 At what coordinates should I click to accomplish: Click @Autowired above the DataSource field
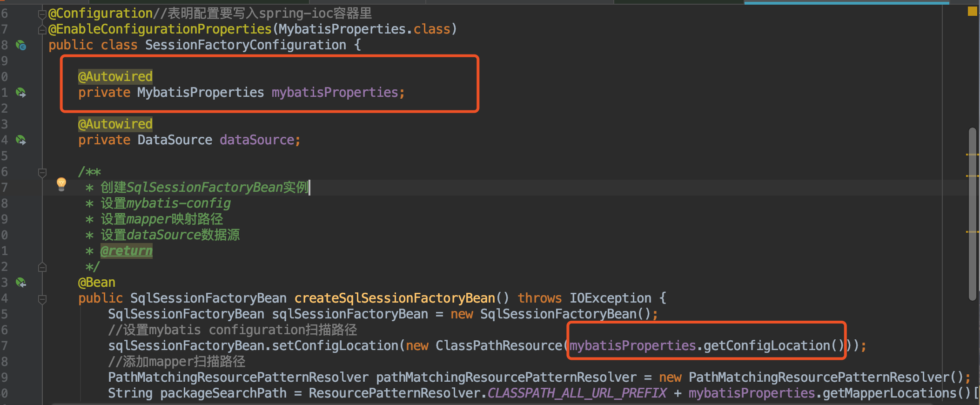pos(115,124)
